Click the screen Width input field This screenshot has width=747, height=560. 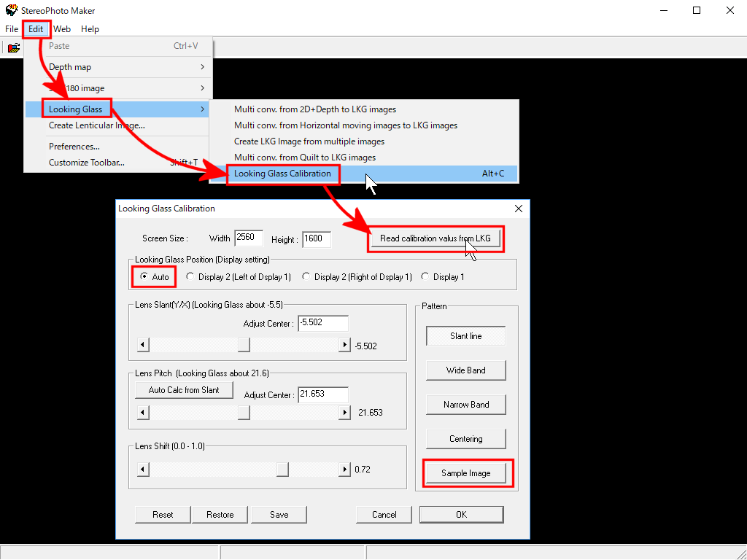point(243,238)
